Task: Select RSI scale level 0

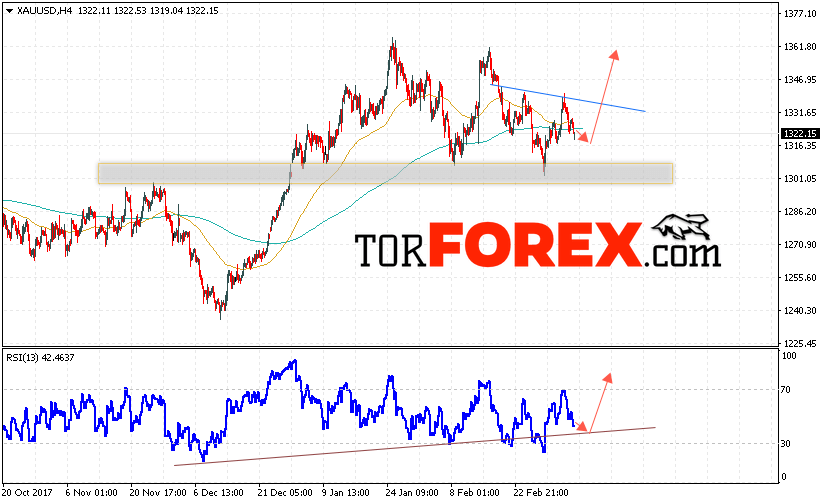Action: click(784, 477)
